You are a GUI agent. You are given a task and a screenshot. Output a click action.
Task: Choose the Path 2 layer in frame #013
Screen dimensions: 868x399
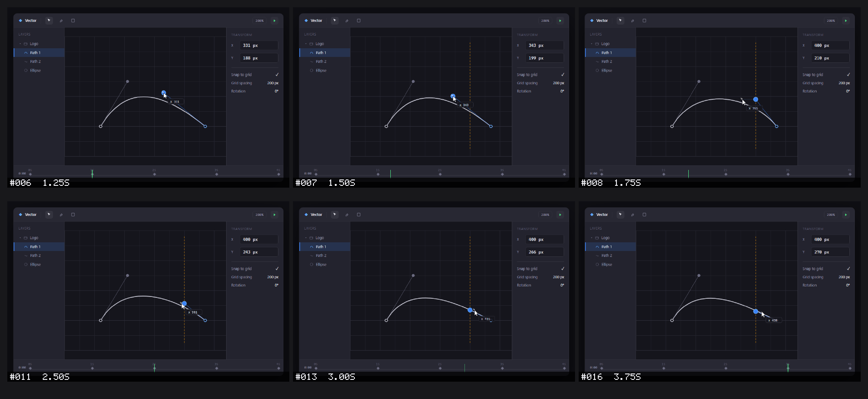[325, 256]
